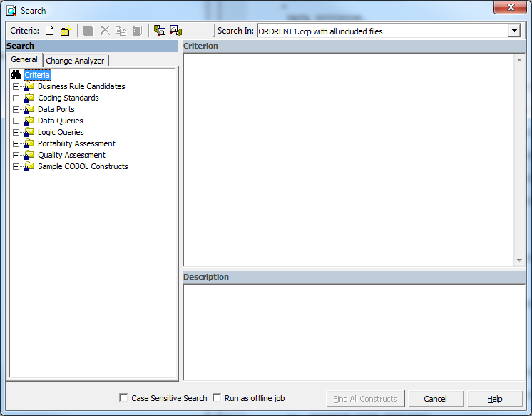Click the copy criterion icon
The width and height of the screenshot is (532, 416).
[121, 31]
